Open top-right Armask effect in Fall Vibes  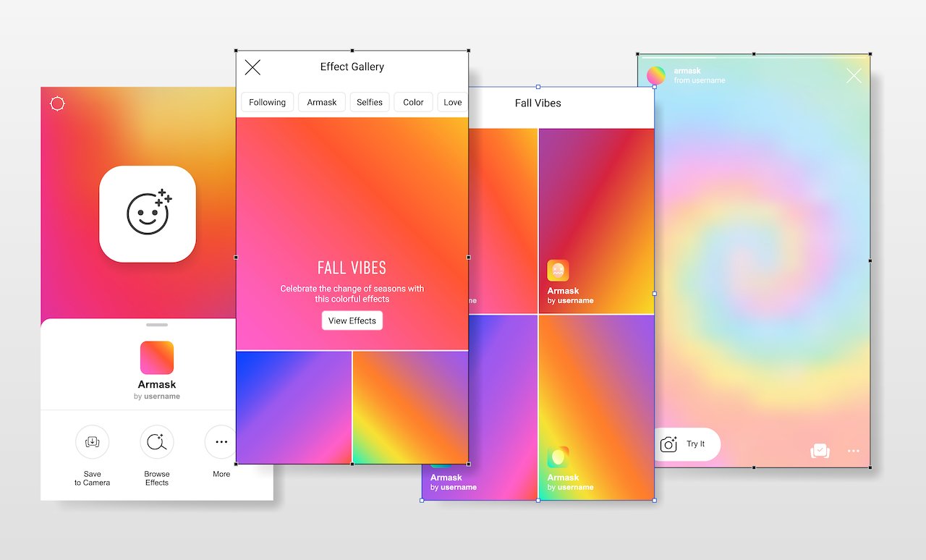coord(596,221)
